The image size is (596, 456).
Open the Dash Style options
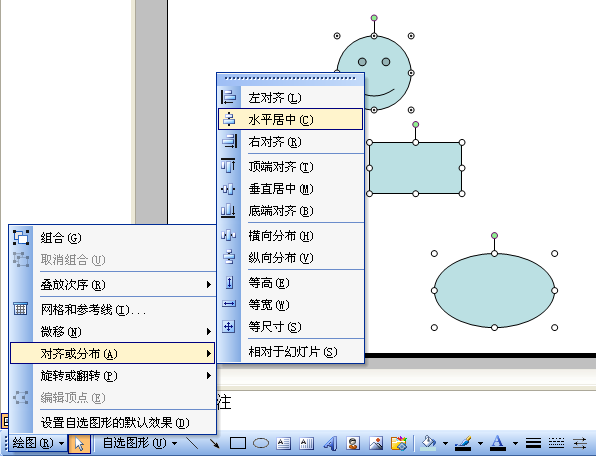tap(556, 443)
